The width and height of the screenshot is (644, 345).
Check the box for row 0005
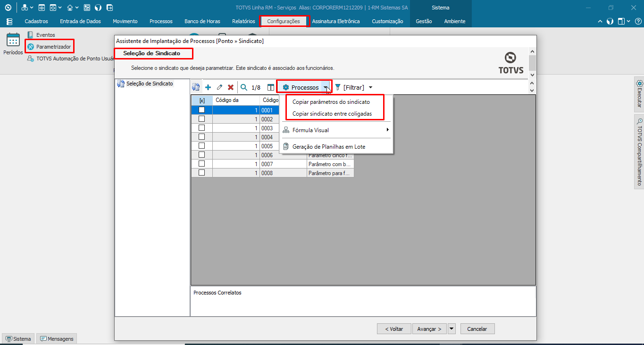pos(202,146)
